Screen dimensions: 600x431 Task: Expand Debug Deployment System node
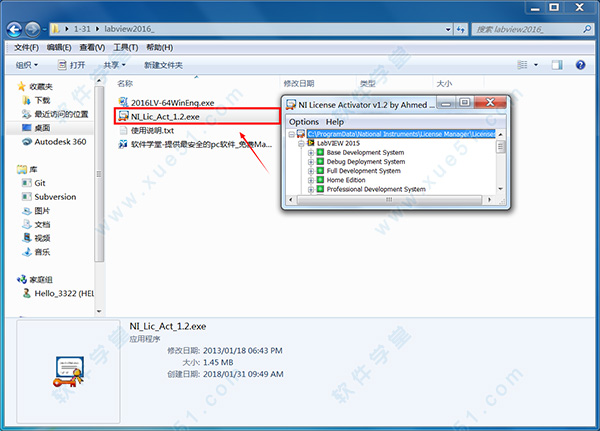tap(311, 162)
